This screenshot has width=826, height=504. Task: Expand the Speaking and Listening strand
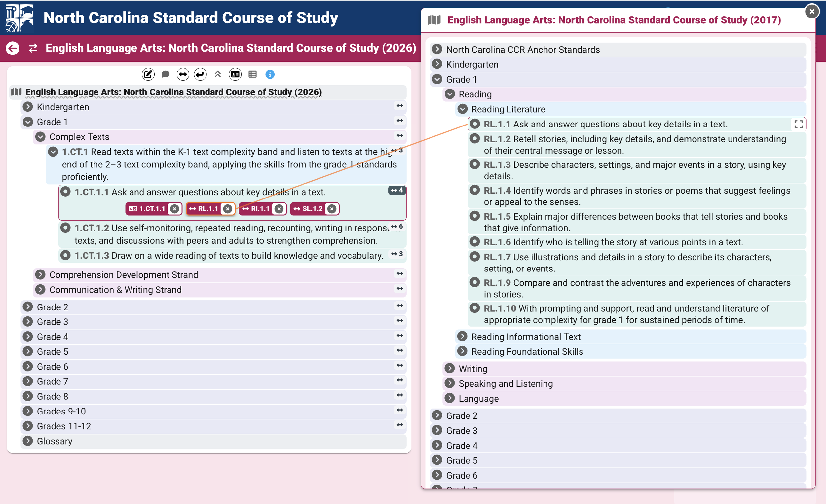(450, 383)
